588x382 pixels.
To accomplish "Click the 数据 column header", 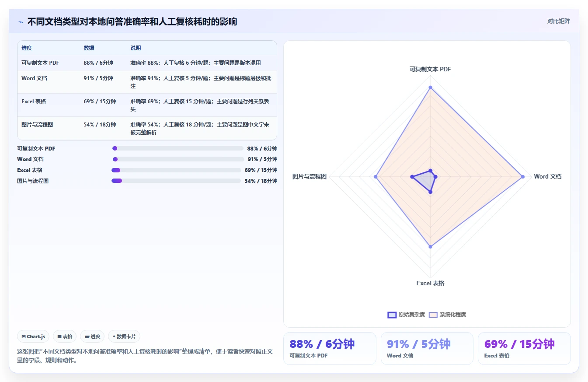I will click(x=89, y=48).
